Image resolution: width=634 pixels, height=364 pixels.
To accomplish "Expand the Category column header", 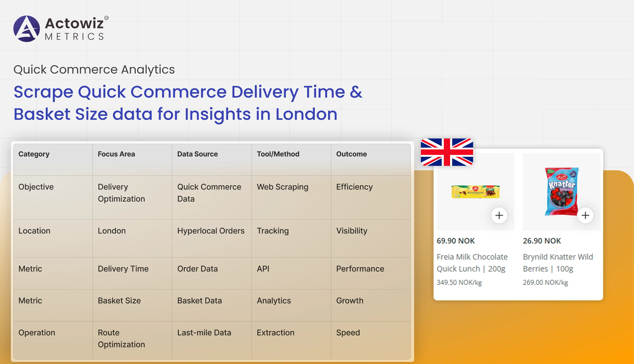I will 34,154.
